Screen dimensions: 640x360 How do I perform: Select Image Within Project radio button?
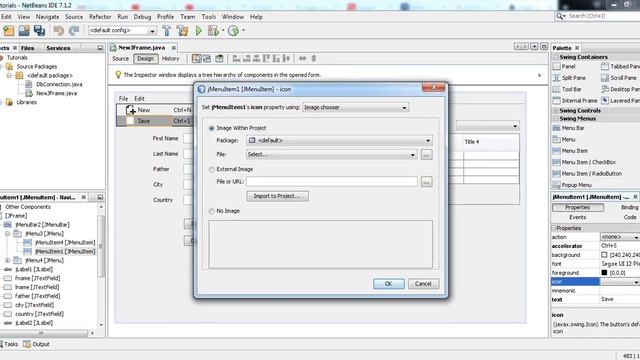coord(211,128)
